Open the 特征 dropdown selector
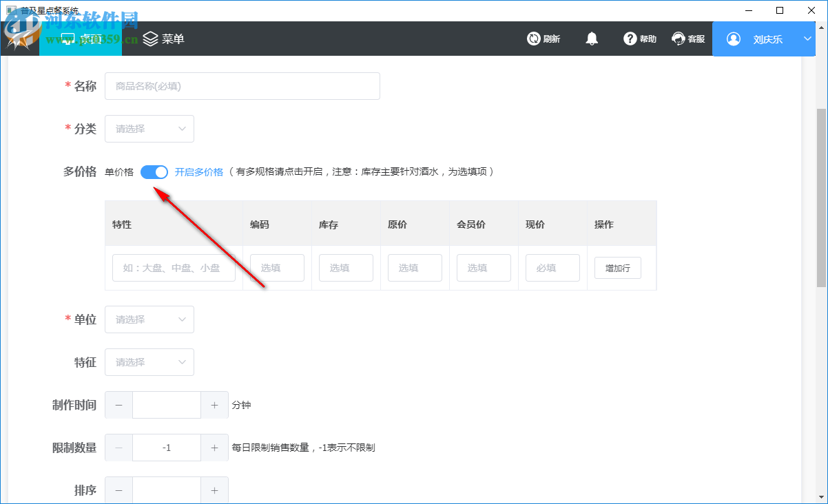Image resolution: width=828 pixels, height=504 pixels. (x=149, y=362)
